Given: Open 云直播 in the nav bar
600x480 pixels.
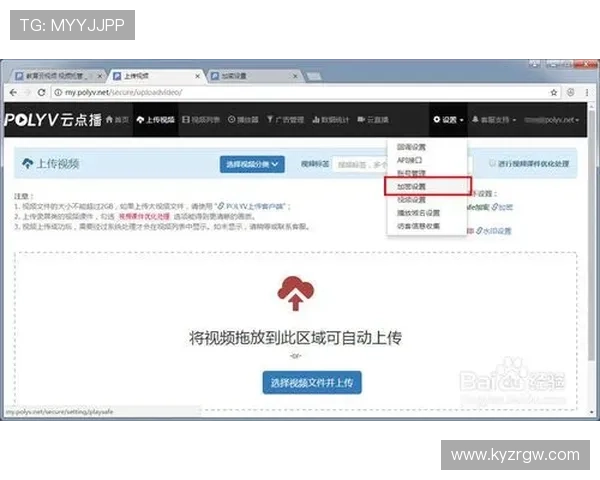Looking at the screenshot, I should click(x=373, y=120).
